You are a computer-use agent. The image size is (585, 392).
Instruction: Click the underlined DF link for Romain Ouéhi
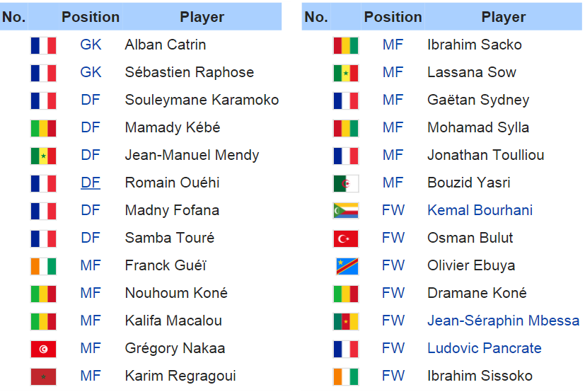point(91,183)
